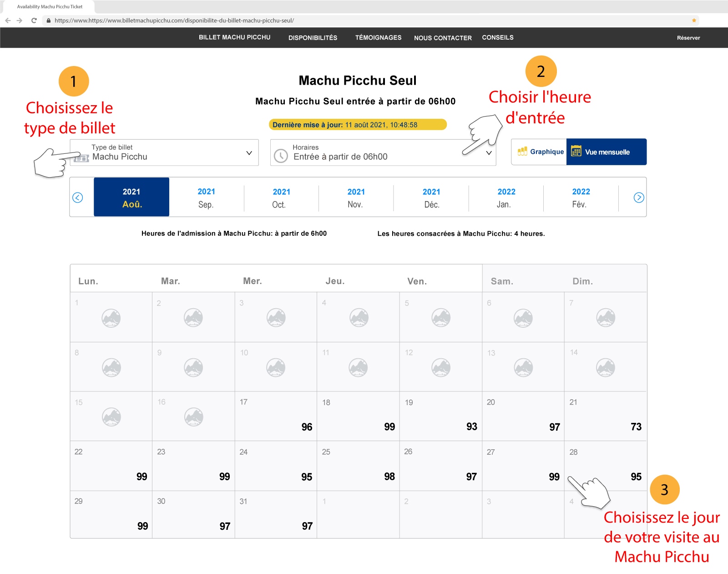This screenshot has height=574, width=728.
Task: Click the ticket icon in Type de billet
Action: 81,158
